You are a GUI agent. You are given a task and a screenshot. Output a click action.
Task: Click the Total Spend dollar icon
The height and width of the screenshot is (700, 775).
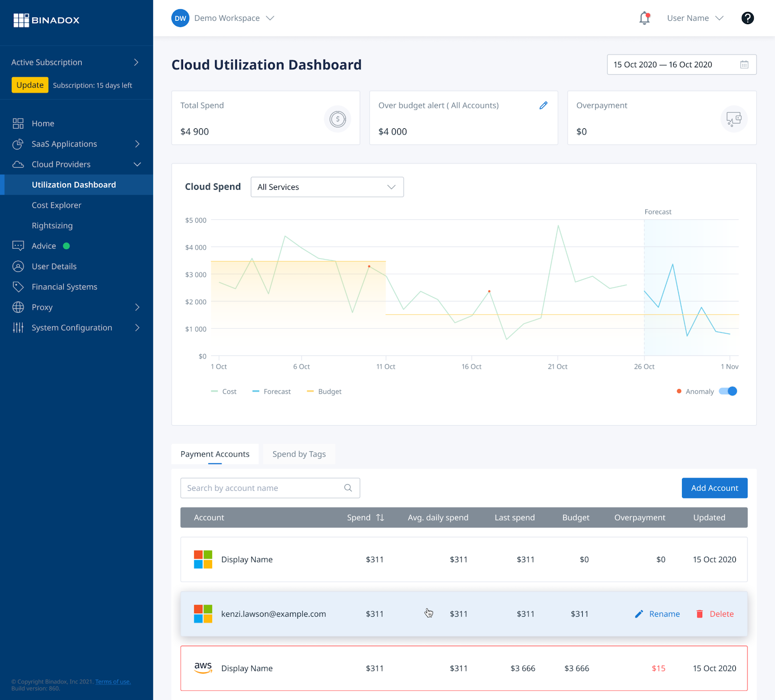338,119
